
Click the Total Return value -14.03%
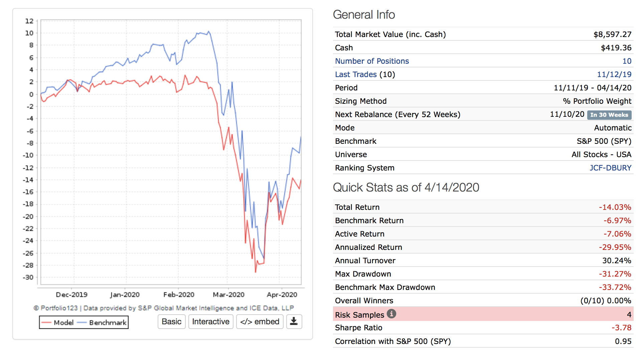click(615, 207)
